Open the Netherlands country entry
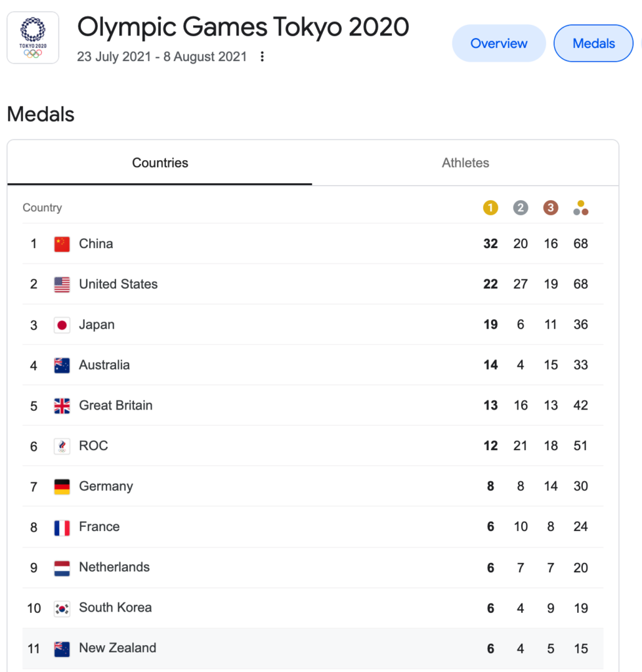642x672 pixels. click(x=313, y=568)
